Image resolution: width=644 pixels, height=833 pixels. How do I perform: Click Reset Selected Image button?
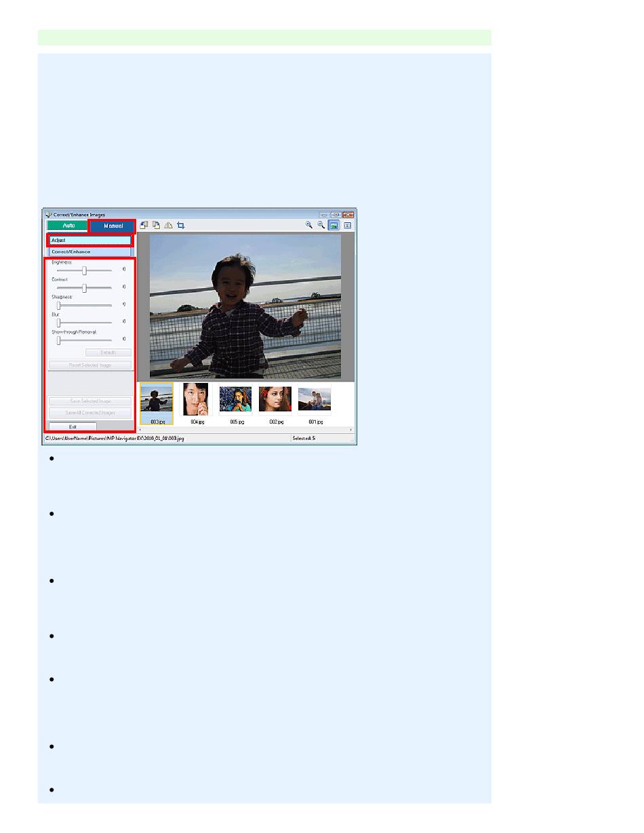tap(89, 365)
